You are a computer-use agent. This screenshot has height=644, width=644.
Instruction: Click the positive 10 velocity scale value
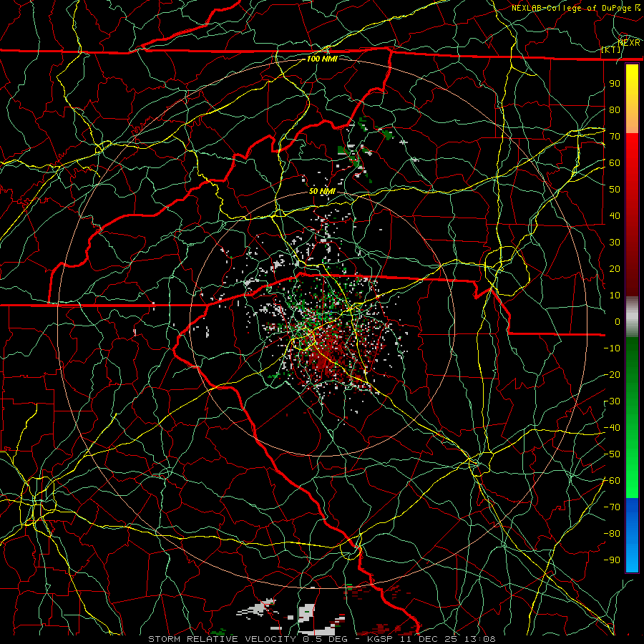(x=615, y=296)
